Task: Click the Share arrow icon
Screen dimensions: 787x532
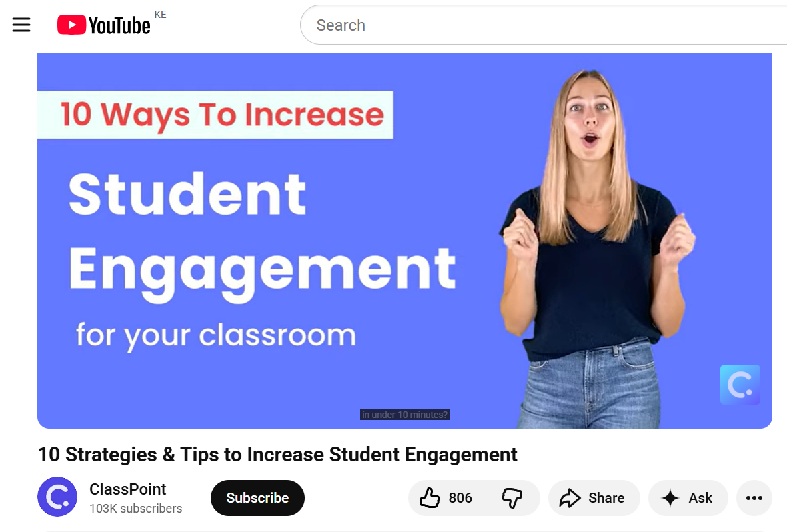Action: 570,498
